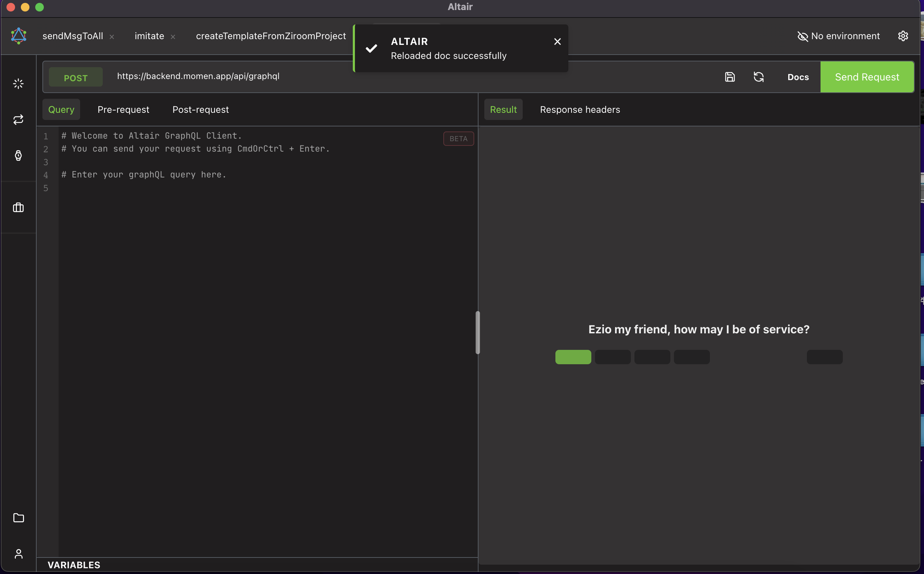
Task: Click the watch sidebar icon
Action: tap(18, 155)
